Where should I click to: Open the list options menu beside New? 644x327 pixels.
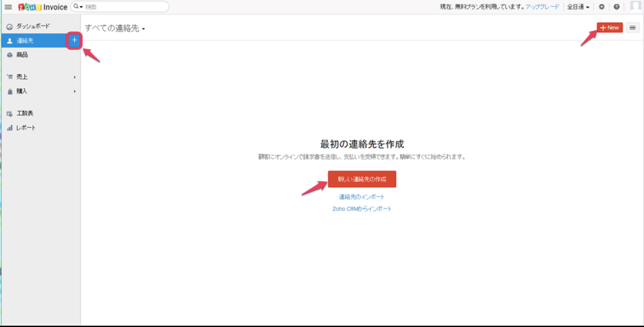(x=632, y=27)
